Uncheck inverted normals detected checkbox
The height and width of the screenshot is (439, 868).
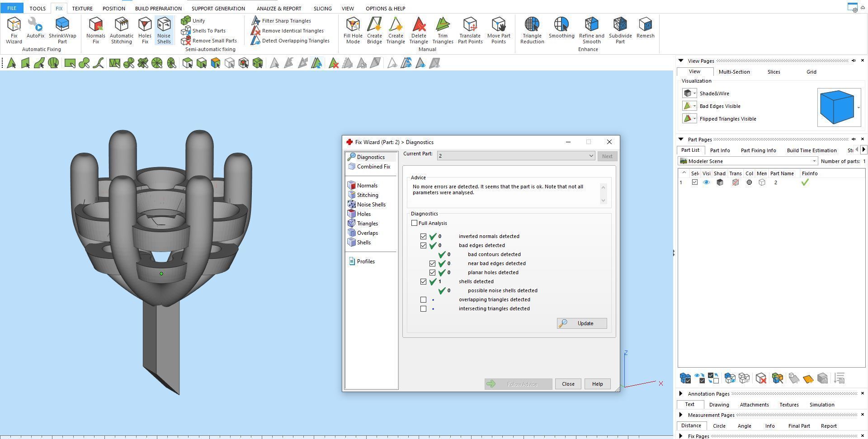tap(423, 236)
